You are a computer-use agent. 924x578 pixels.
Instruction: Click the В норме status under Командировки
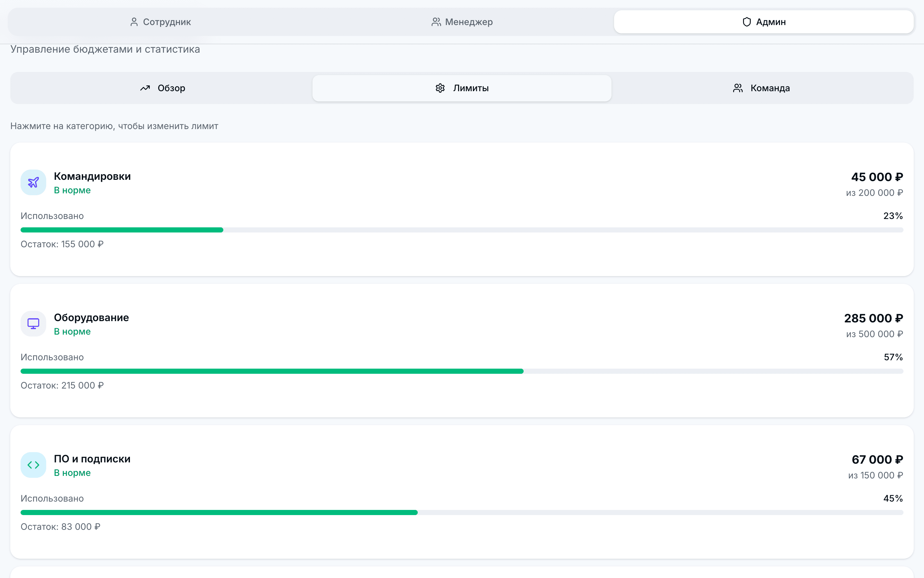click(x=72, y=190)
